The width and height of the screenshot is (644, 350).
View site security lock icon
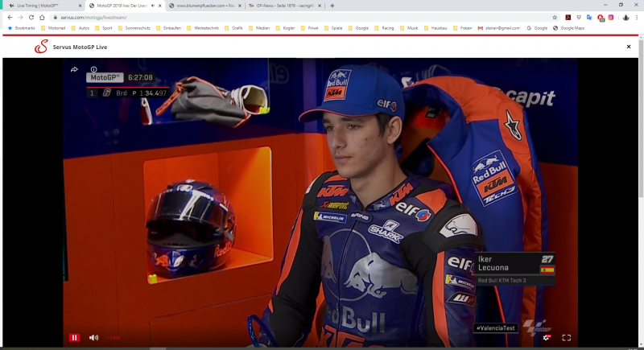tap(55, 17)
